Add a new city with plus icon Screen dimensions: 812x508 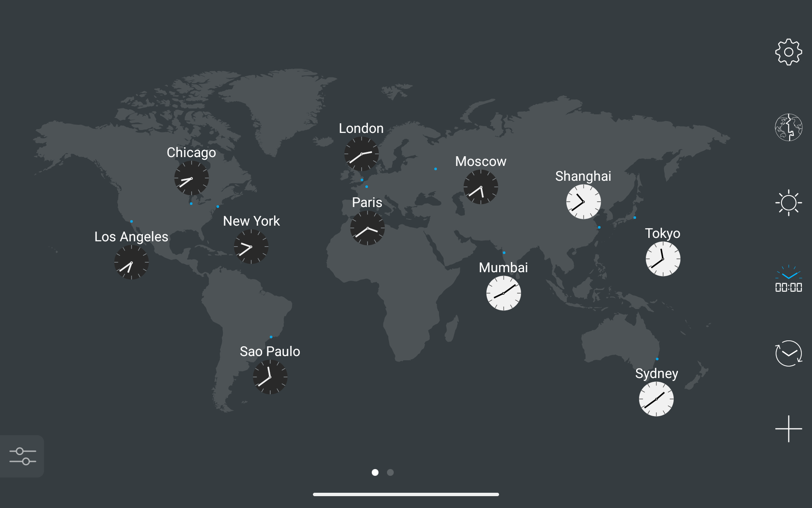788,428
